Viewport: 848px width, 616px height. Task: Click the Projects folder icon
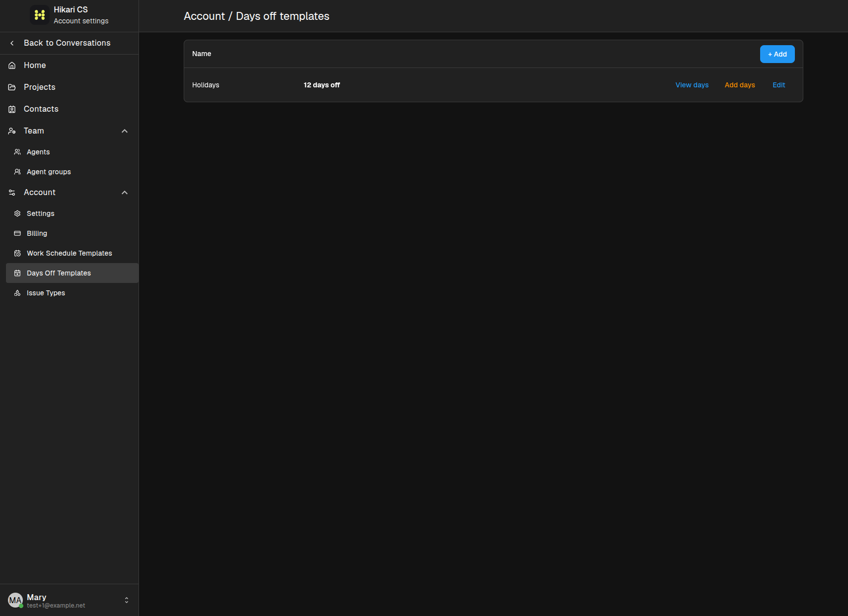(x=12, y=87)
